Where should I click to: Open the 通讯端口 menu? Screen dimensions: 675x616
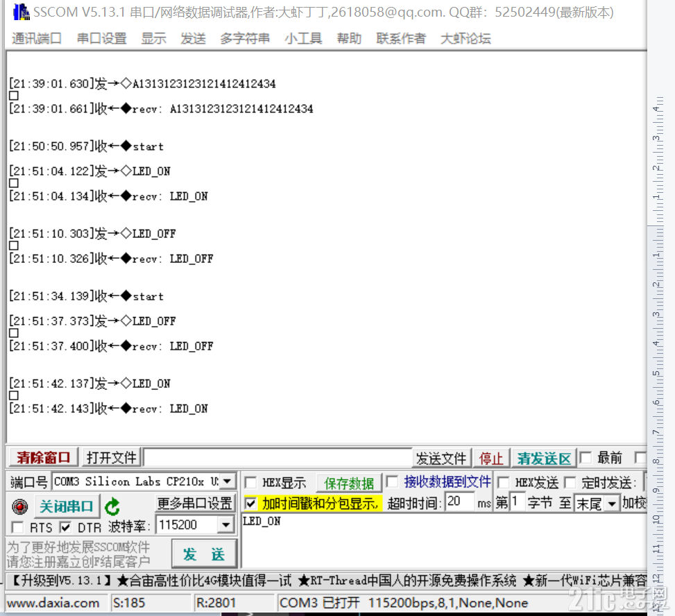[x=36, y=38]
